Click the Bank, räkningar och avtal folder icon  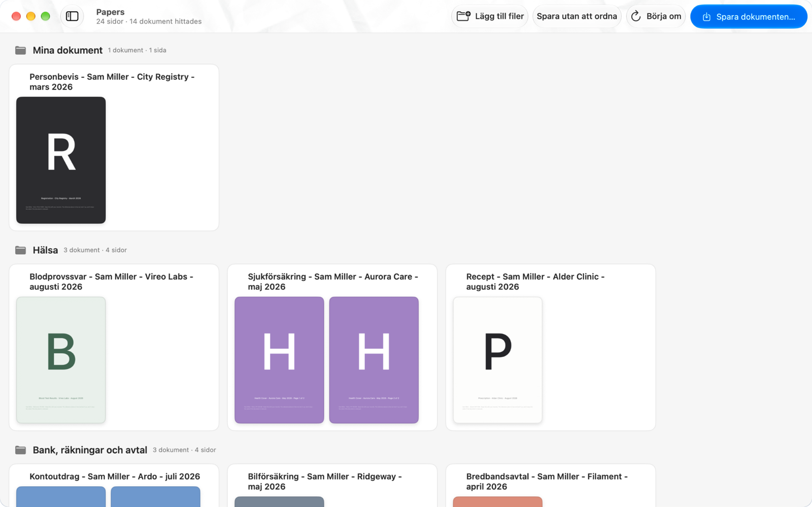coord(20,450)
